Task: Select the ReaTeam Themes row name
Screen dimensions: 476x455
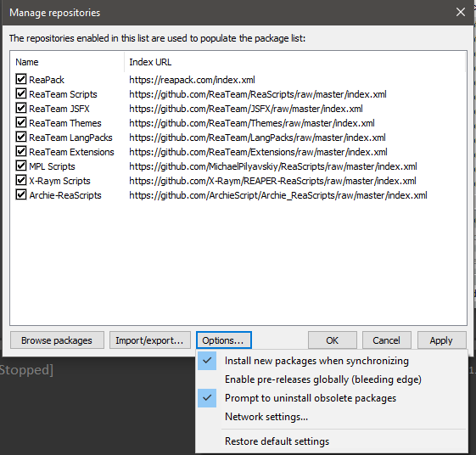Action: (x=65, y=123)
